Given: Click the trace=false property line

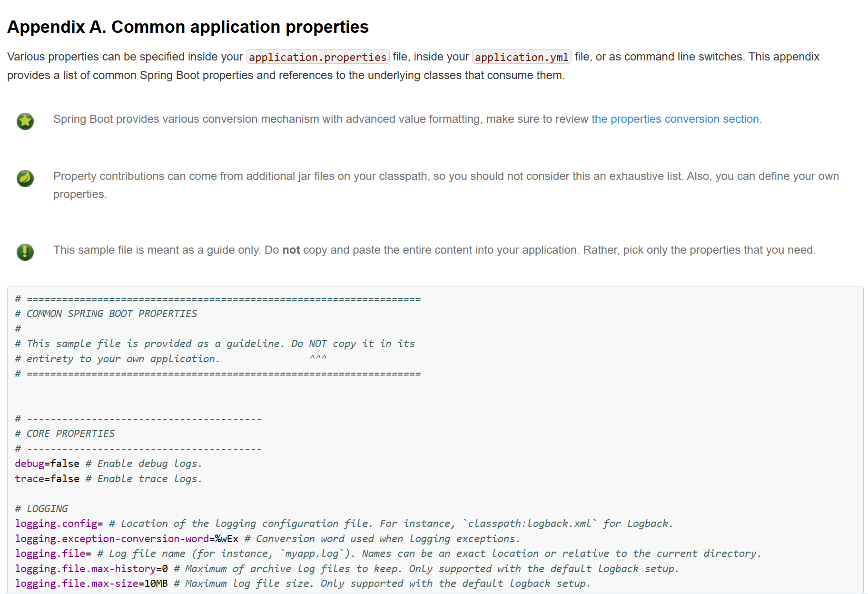Looking at the screenshot, I should pos(108,479).
